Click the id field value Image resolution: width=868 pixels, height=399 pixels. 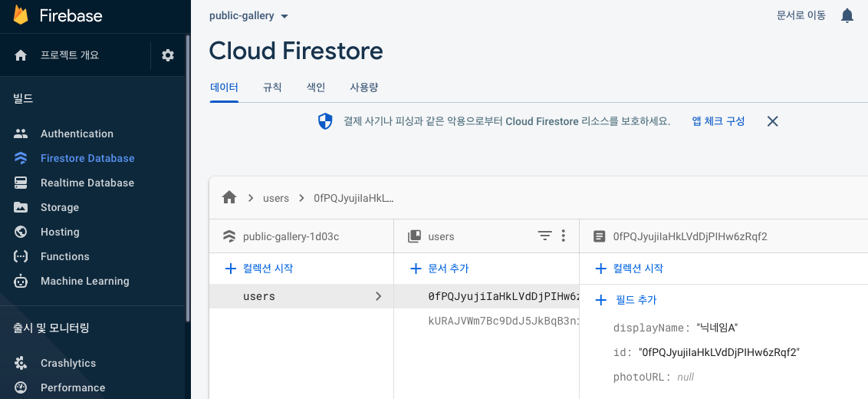pos(719,352)
